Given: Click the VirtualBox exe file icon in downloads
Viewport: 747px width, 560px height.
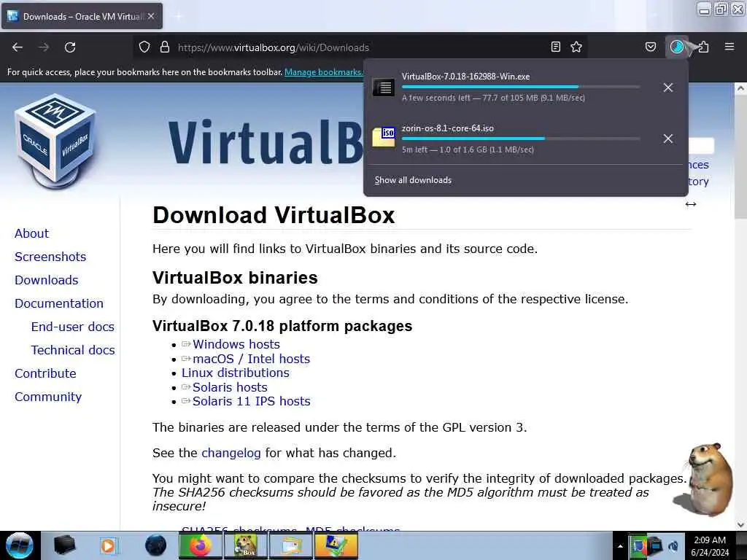Looking at the screenshot, I should click(x=384, y=87).
